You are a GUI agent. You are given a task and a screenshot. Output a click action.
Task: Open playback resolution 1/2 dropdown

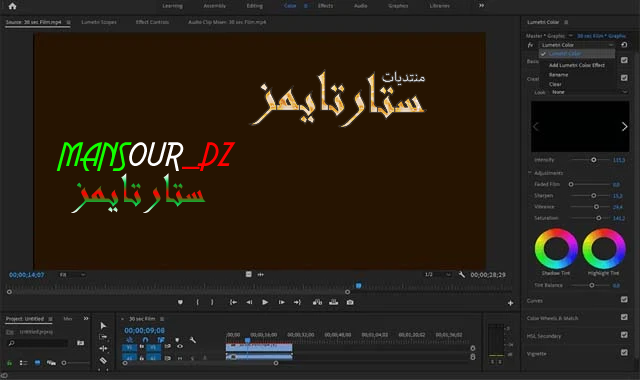(437, 274)
